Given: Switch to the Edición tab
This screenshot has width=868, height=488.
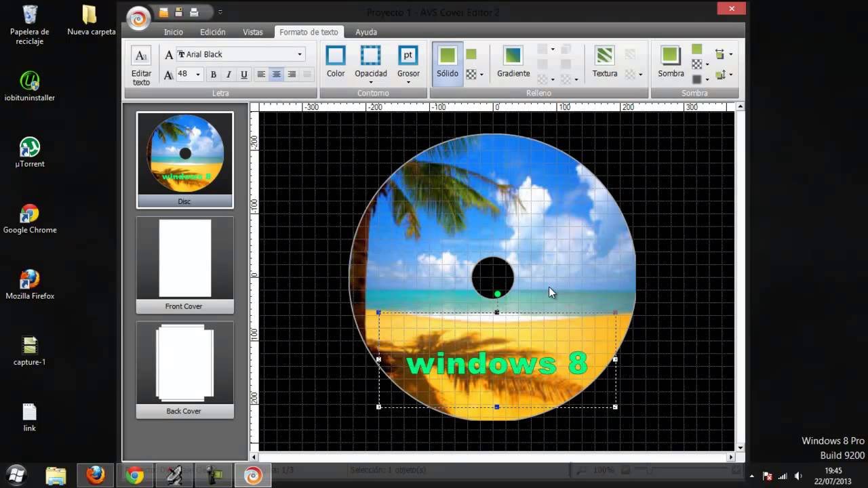Looking at the screenshot, I should (x=212, y=32).
